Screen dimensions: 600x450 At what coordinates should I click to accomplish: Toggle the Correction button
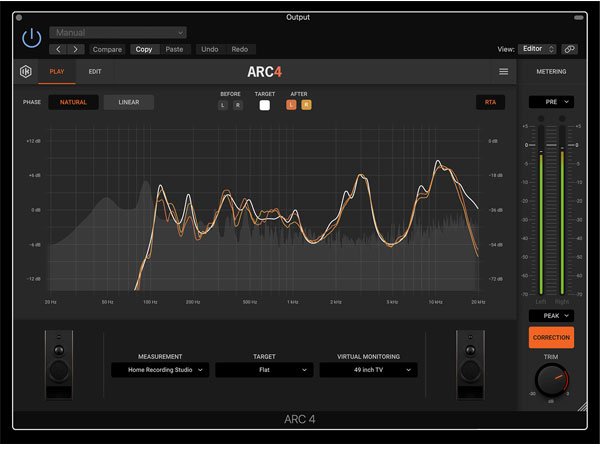click(551, 338)
